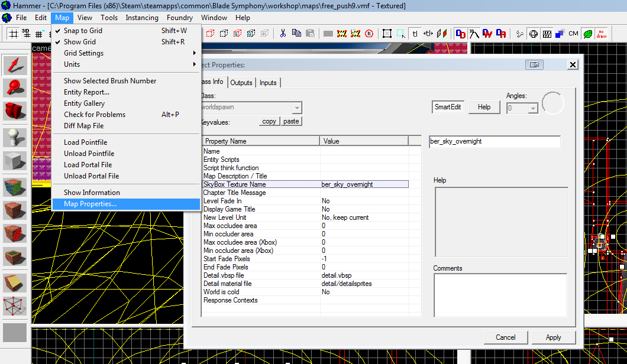Expand the Grid Settings submenu
Image resolution: width=627 pixels, height=364 pixels.
pyautogui.click(x=84, y=53)
